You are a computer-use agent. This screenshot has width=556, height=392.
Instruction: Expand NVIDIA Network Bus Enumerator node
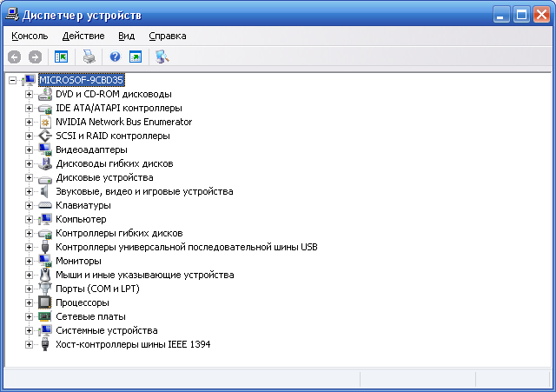click(x=29, y=122)
